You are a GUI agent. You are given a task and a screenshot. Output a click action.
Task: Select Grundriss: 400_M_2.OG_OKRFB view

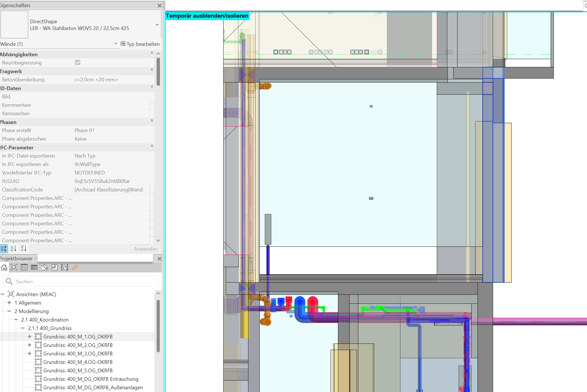[x=78, y=345]
